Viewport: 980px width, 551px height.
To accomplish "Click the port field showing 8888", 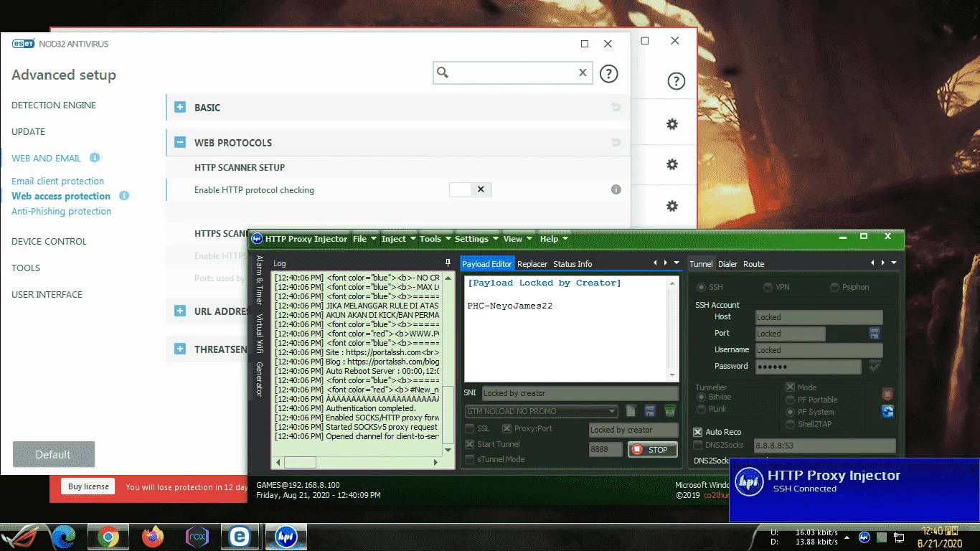I will point(606,450).
